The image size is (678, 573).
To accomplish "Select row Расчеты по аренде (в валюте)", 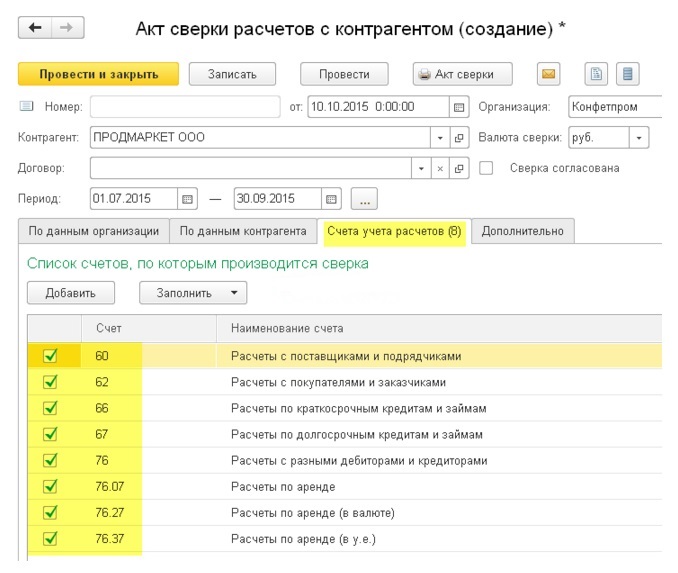I will [345, 512].
